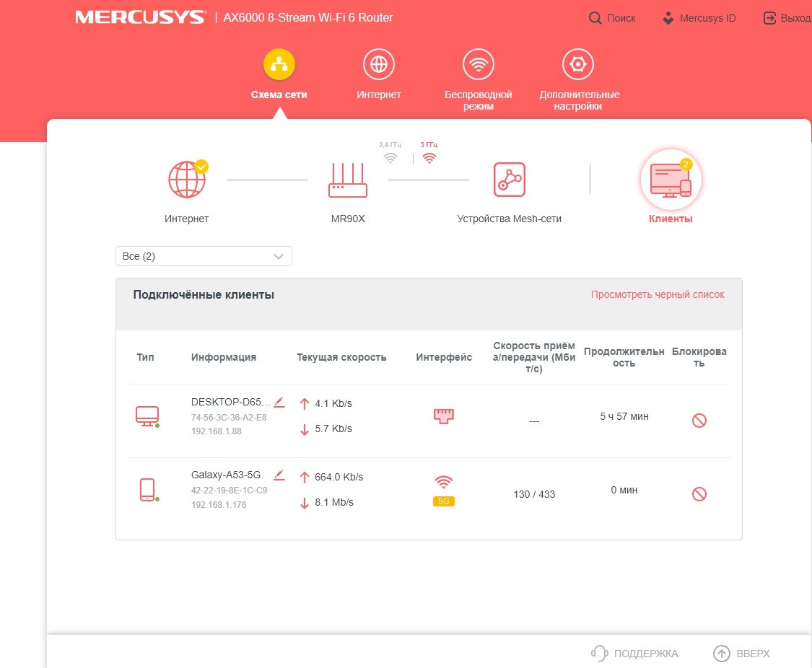Image resolution: width=812 pixels, height=668 pixels.
Task: Click download speed '5.7 Kb/s'
Action: pos(333,429)
